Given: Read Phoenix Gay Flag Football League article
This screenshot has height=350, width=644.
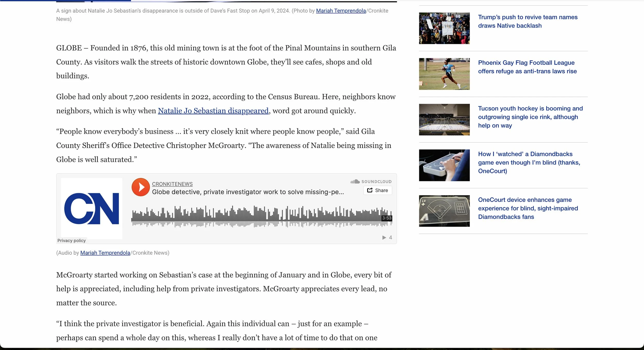Looking at the screenshot, I should click(527, 67).
